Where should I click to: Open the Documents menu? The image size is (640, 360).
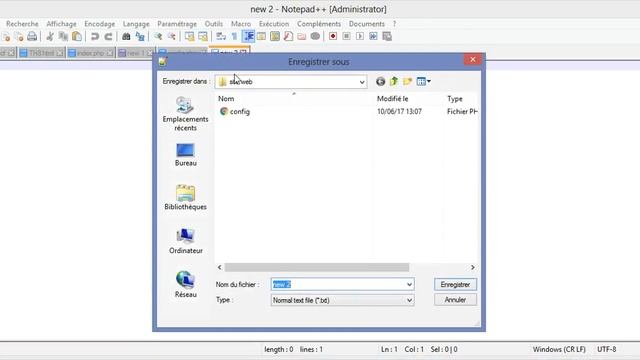click(367, 24)
